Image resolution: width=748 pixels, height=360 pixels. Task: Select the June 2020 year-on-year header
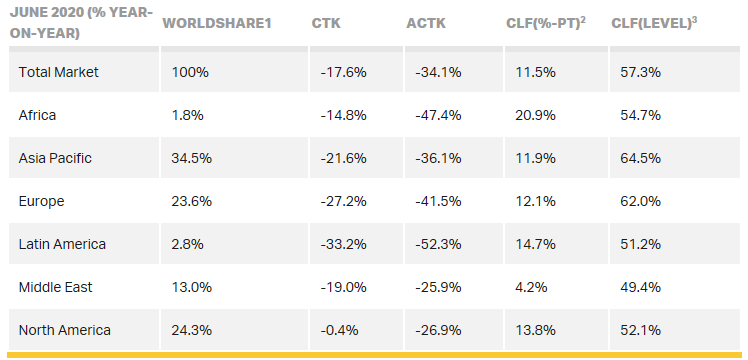pyautogui.click(x=81, y=23)
